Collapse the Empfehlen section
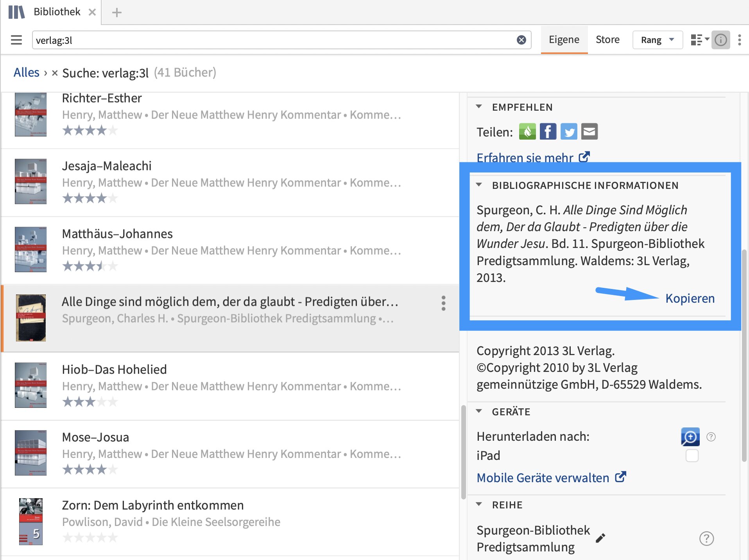749x560 pixels. (479, 106)
